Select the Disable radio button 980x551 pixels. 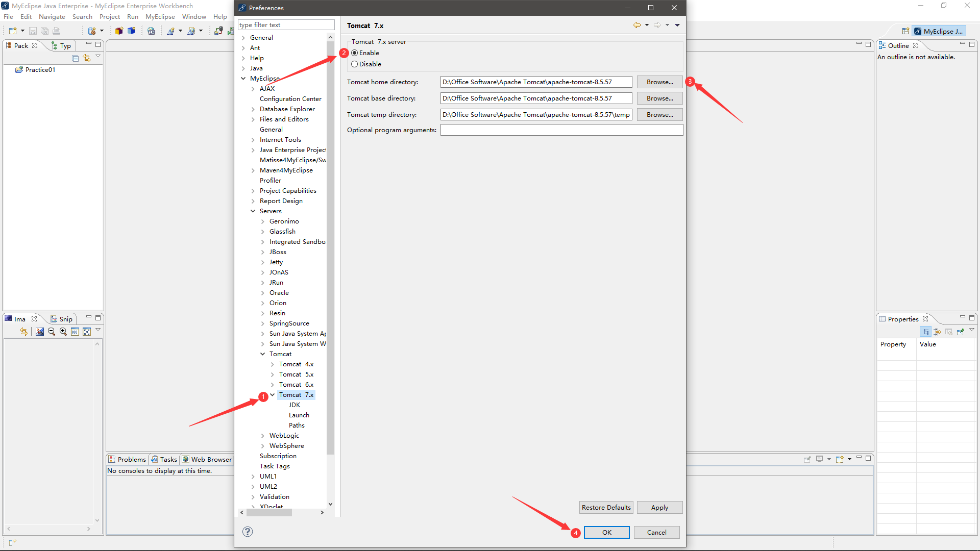[355, 64]
